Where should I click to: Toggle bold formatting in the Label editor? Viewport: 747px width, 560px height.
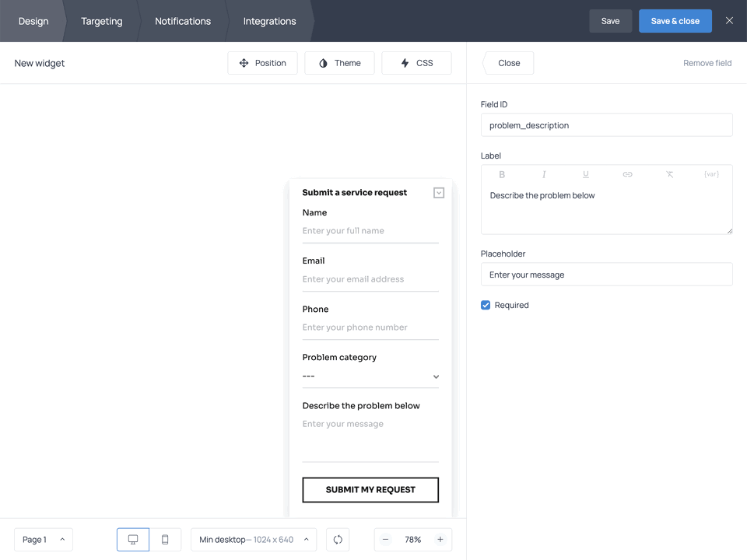coord(502,174)
